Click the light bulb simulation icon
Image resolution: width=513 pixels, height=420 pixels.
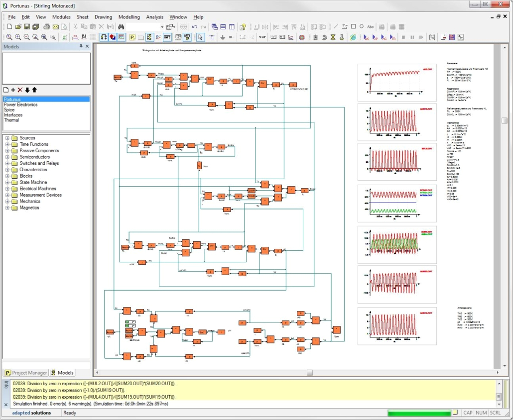pos(188,37)
